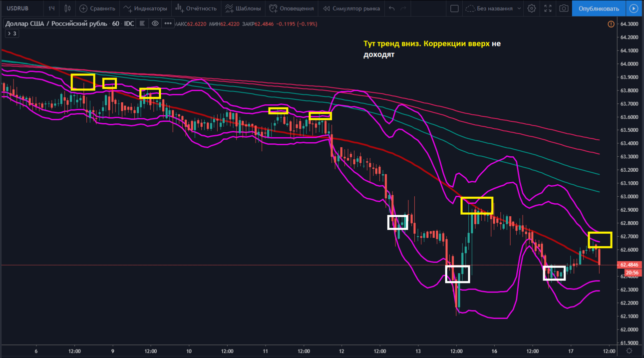Undo the last chart action
Screen dimensions: 644x358
point(392,8)
